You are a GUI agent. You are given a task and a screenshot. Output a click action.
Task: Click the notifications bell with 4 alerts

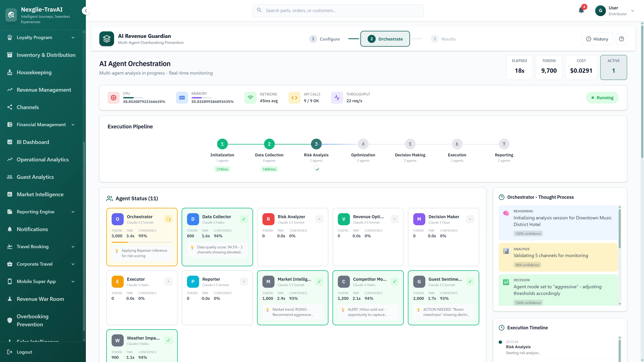[x=581, y=11]
